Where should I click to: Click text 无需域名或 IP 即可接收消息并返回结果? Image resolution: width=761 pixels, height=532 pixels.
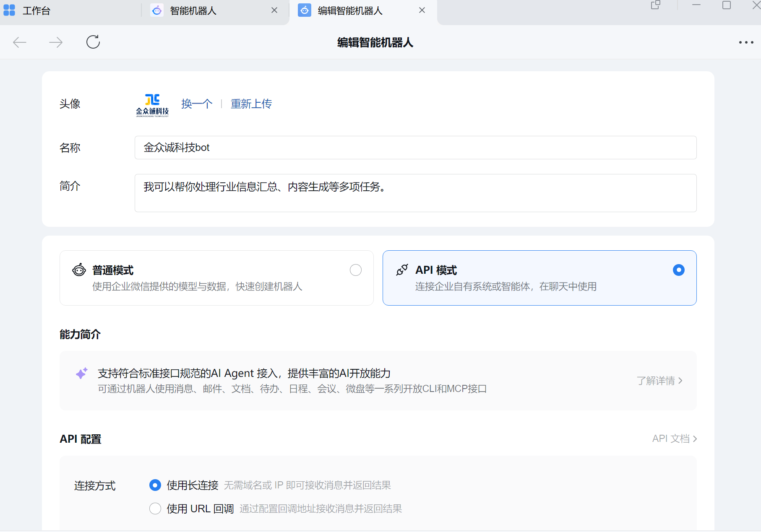308,485
